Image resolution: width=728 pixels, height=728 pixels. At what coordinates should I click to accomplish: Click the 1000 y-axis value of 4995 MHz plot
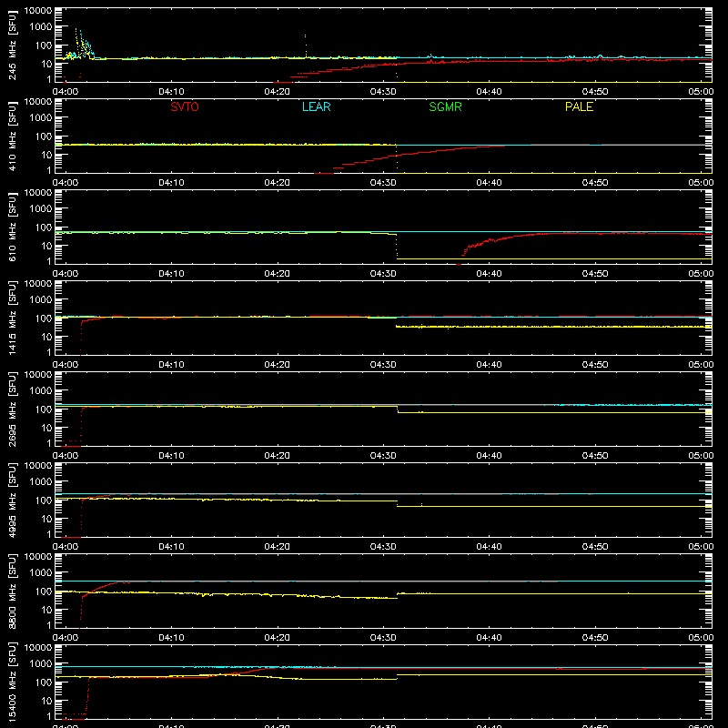pos(41,482)
